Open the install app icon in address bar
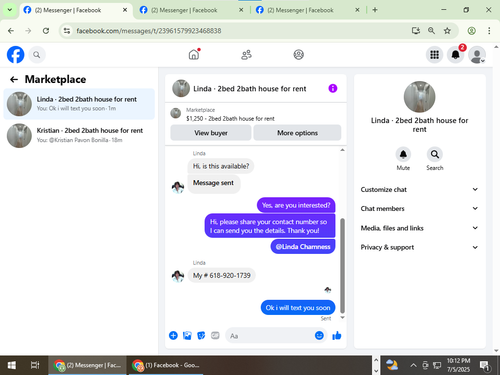 tap(415, 31)
